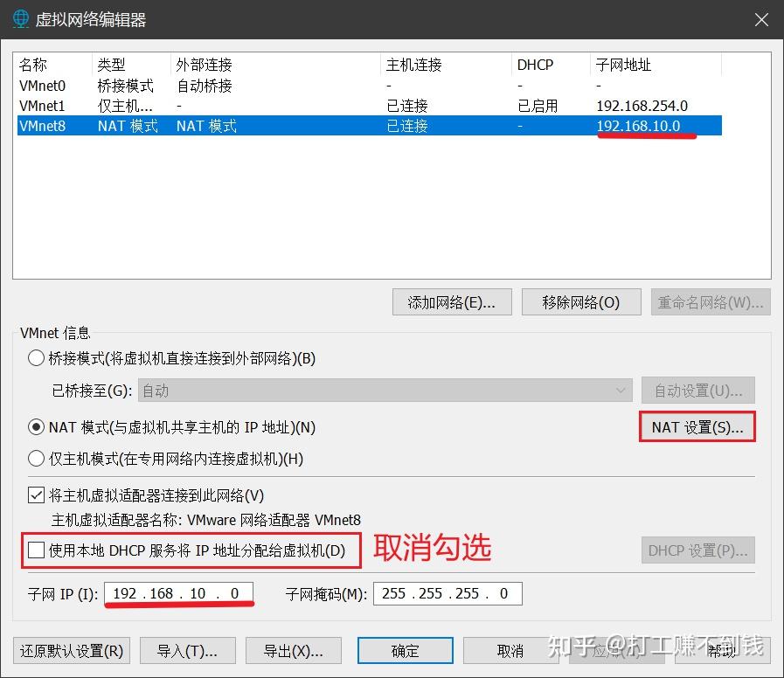Click the globe icon in the title bar
Image resolution: width=784 pixels, height=678 pixels.
[x=20, y=19]
